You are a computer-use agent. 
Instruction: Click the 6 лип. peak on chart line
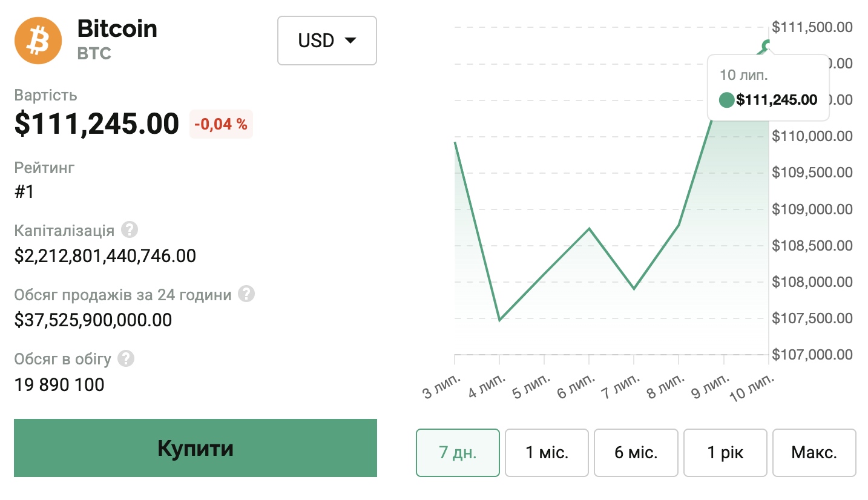[x=590, y=229]
